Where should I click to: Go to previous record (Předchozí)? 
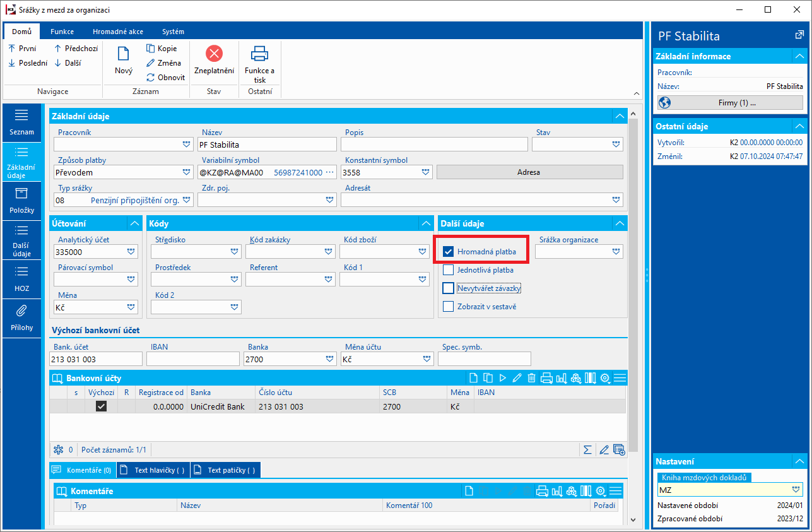pyautogui.click(x=76, y=49)
